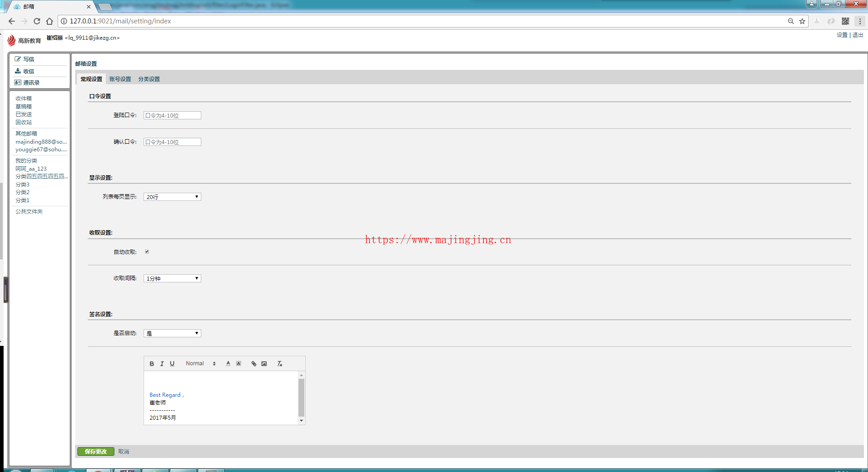
Task: Toggle the 自动收取 checkbox
Action: (x=147, y=252)
